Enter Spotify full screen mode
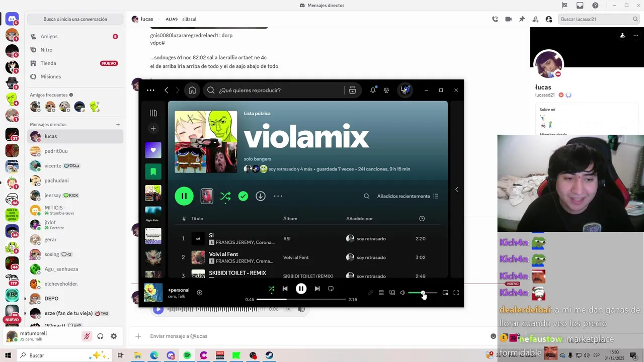644x362 pixels. pyautogui.click(x=456, y=293)
